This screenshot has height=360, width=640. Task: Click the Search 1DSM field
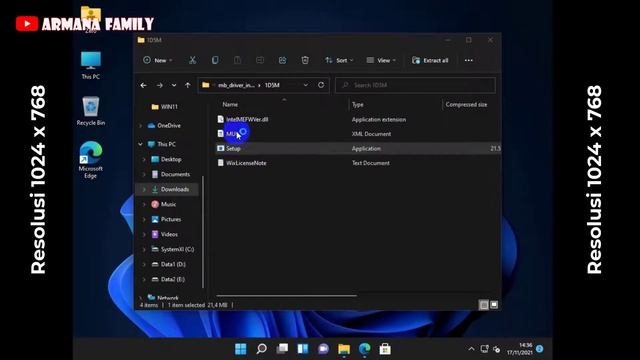tap(415, 85)
